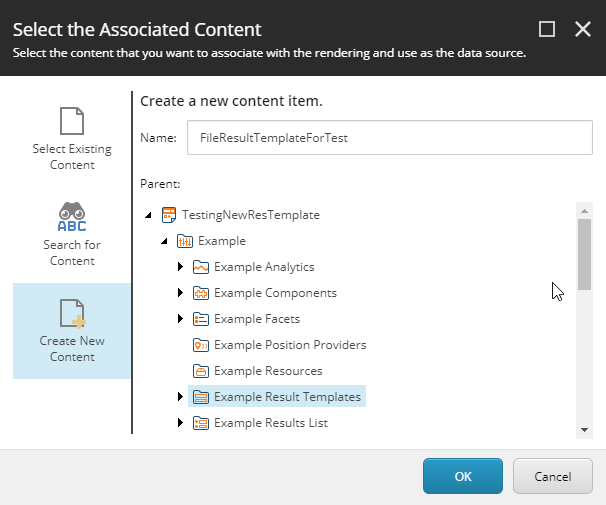Expand the Example Analytics node
The width and height of the screenshot is (606, 505).
[180, 267]
